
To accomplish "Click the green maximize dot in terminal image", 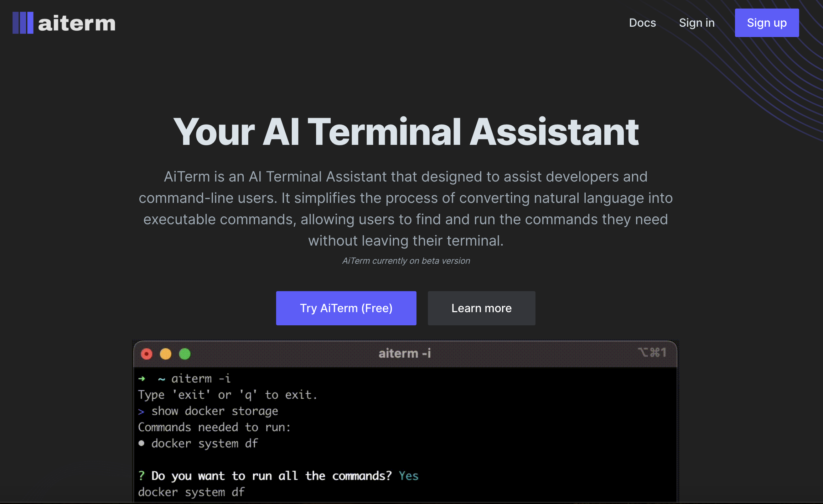I will (x=185, y=354).
